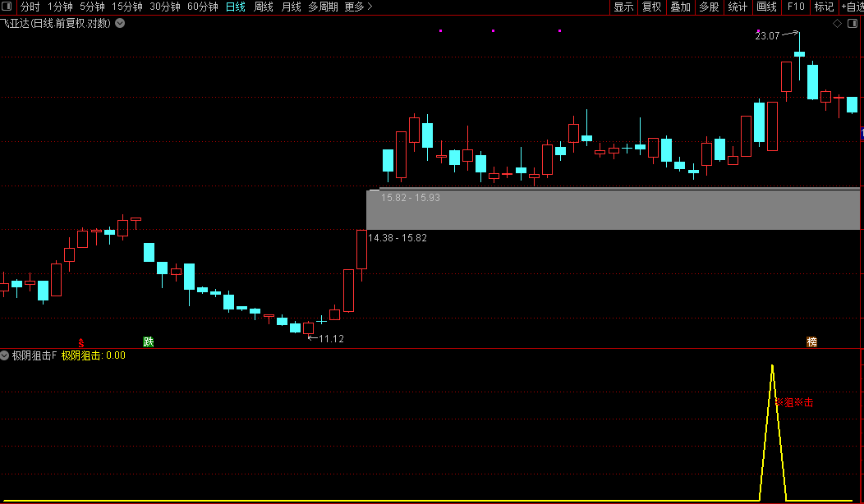
Task: Click the 多股 multi-stock button
Action: click(709, 7)
